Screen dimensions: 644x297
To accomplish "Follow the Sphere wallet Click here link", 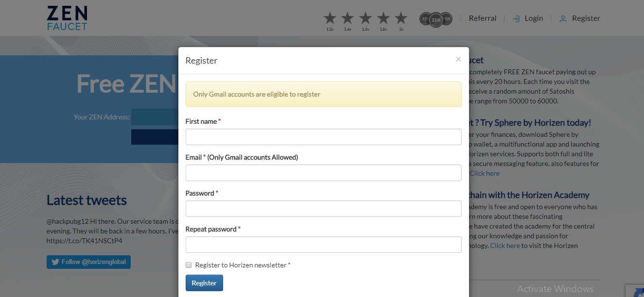I will tap(485, 173).
